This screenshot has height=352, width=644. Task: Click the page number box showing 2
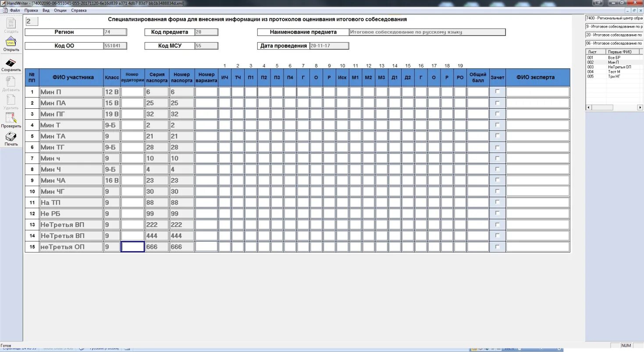tap(32, 21)
